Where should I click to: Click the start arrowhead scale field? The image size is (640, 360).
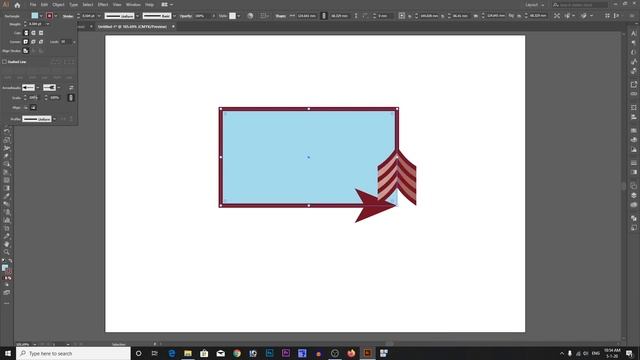(x=33, y=98)
